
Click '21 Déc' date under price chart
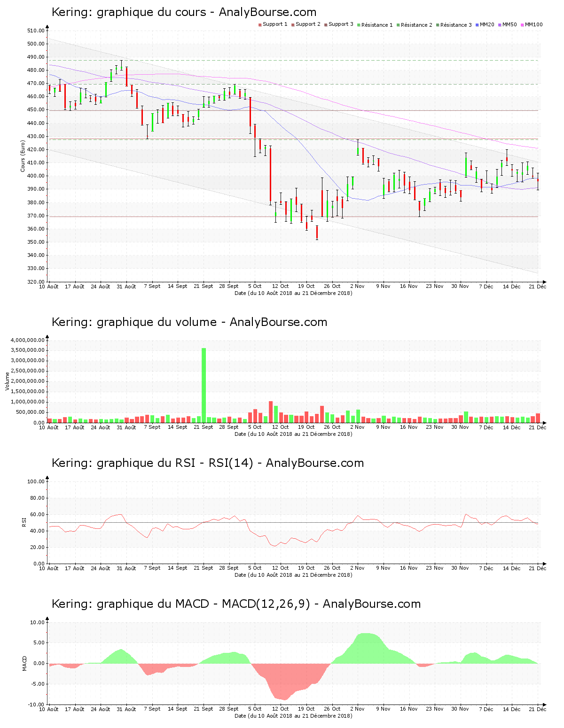(538, 287)
